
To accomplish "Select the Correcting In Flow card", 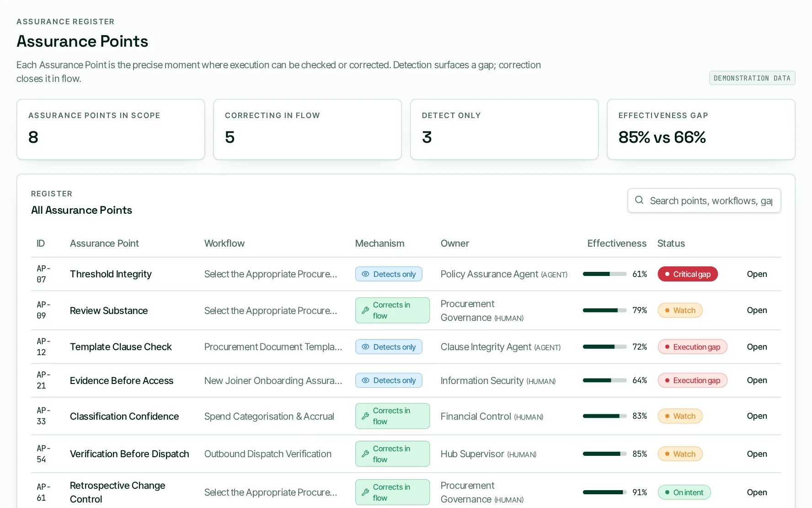I will pyautogui.click(x=307, y=130).
